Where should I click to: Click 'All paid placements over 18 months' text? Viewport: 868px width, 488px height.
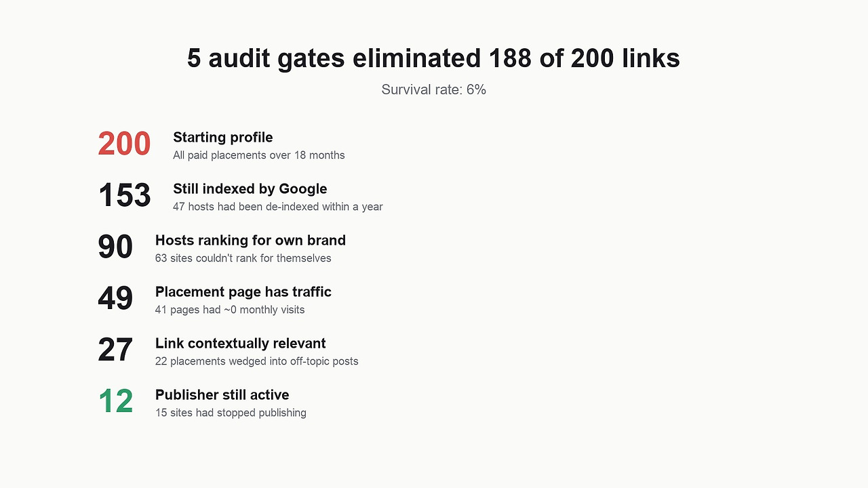click(x=258, y=155)
